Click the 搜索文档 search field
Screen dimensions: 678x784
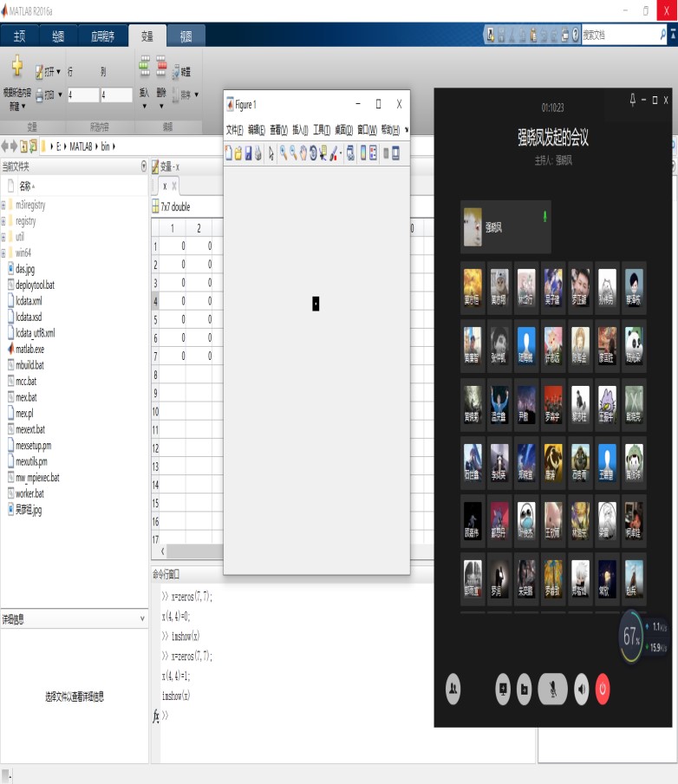(619, 35)
